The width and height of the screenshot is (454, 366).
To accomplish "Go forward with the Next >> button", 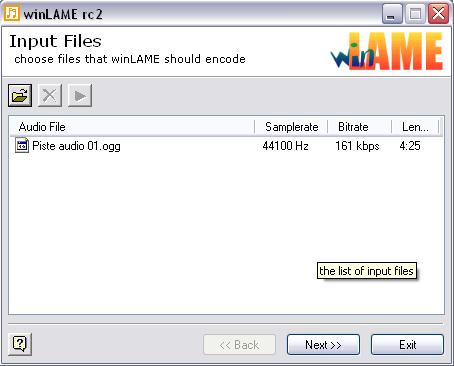I will point(323,345).
